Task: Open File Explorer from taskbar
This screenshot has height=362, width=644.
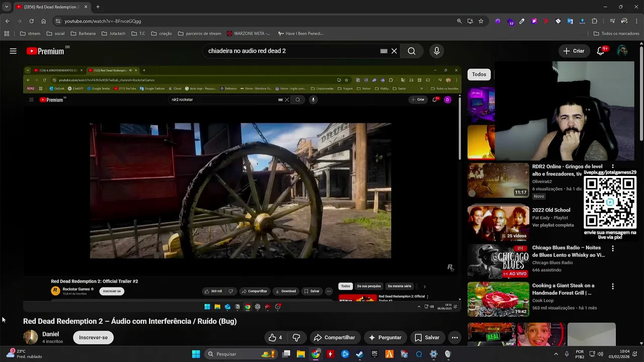Action: click(300, 354)
